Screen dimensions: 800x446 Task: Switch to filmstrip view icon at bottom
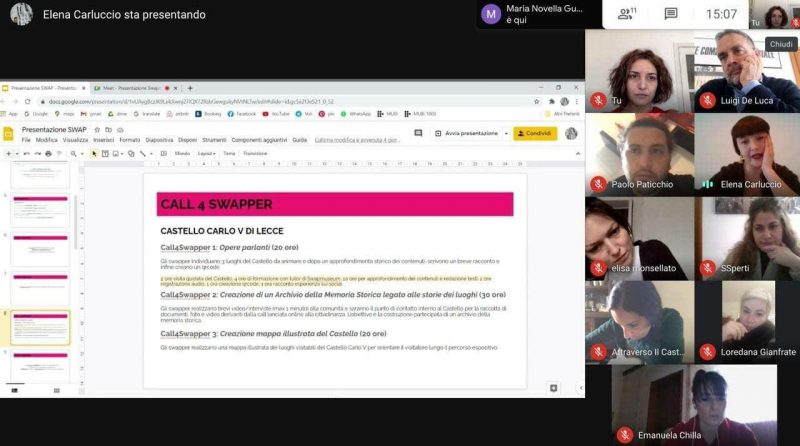click(x=15, y=390)
